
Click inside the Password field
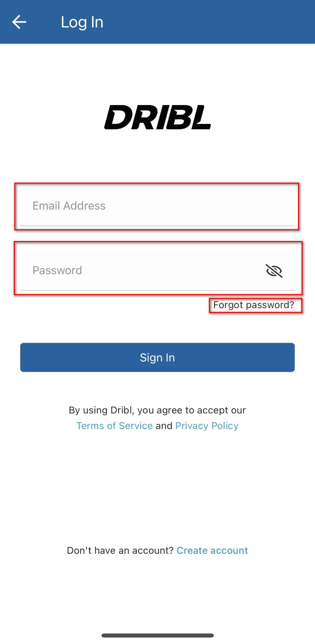click(x=126, y=270)
